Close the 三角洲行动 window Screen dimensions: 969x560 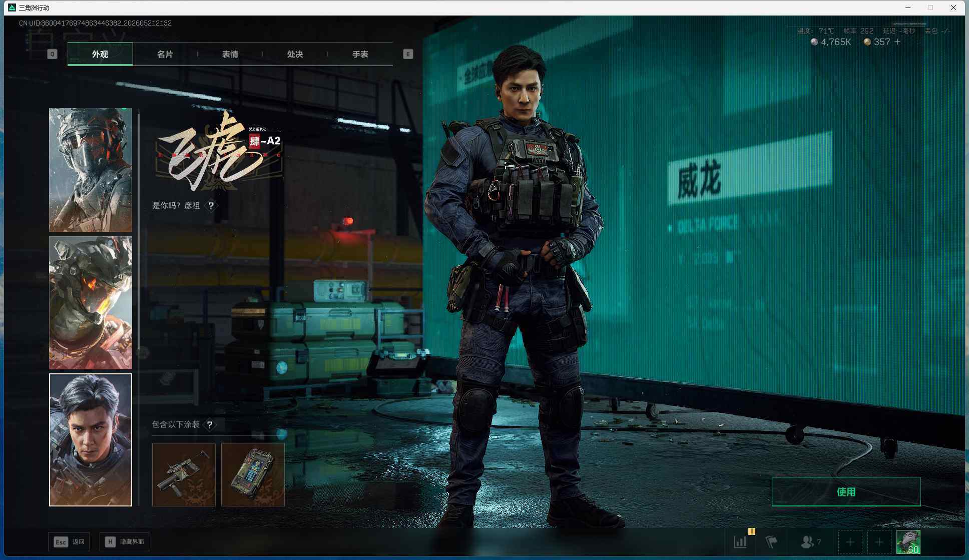[x=953, y=8]
